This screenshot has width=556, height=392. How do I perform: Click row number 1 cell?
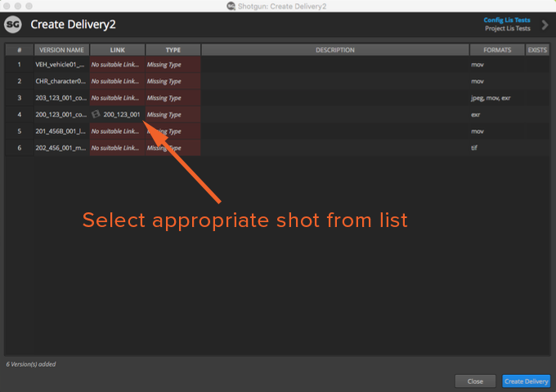20,65
